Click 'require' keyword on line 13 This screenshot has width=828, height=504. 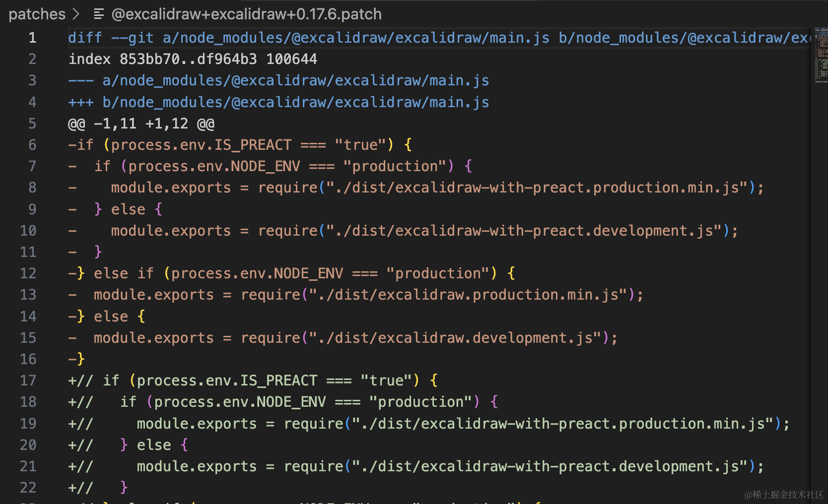coord(271,295)
